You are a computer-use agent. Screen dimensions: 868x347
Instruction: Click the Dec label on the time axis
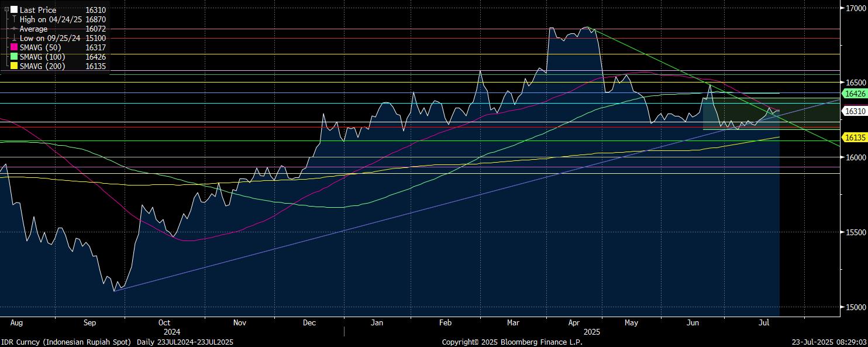point(309,322)
